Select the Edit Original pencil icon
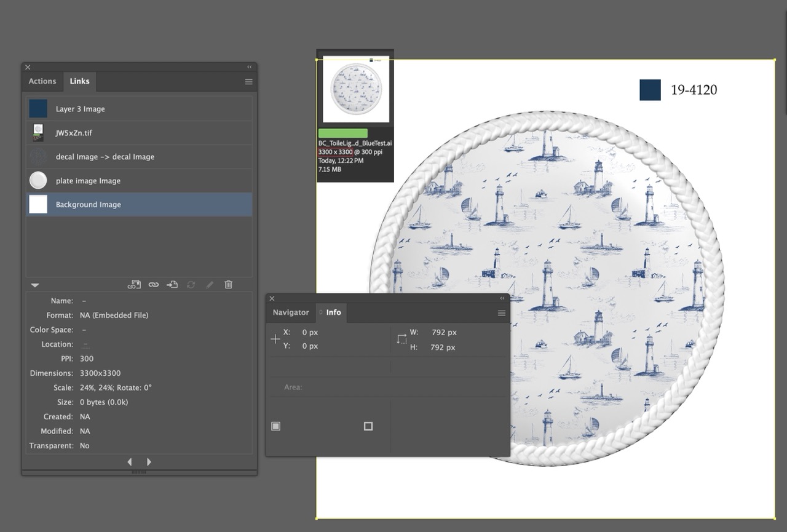Viewport: 787px width, 532px height. (x=210, y=284)
